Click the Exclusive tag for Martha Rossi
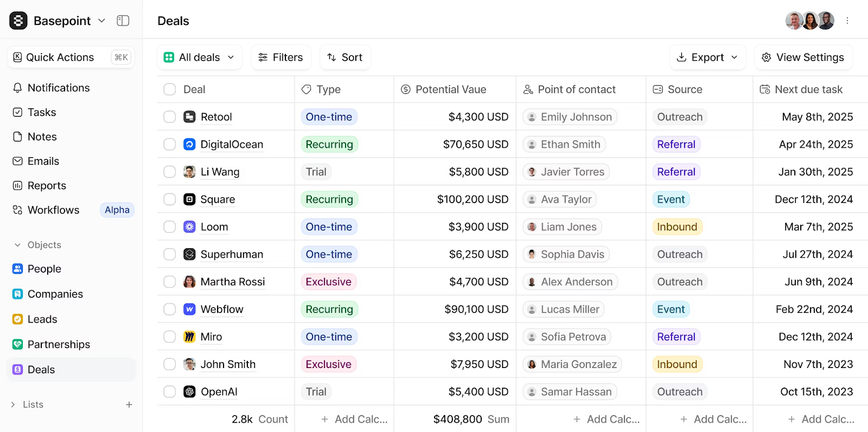The width and height of the screenshot is (868, 432). [328, 282]
